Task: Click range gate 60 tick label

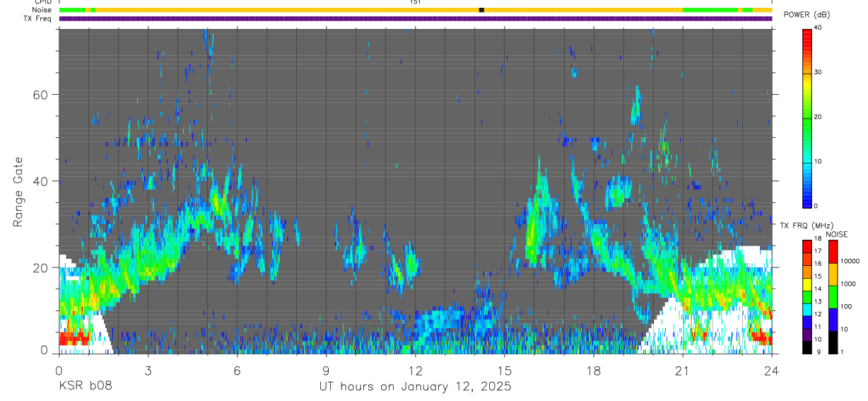Action: pos(42,94)
